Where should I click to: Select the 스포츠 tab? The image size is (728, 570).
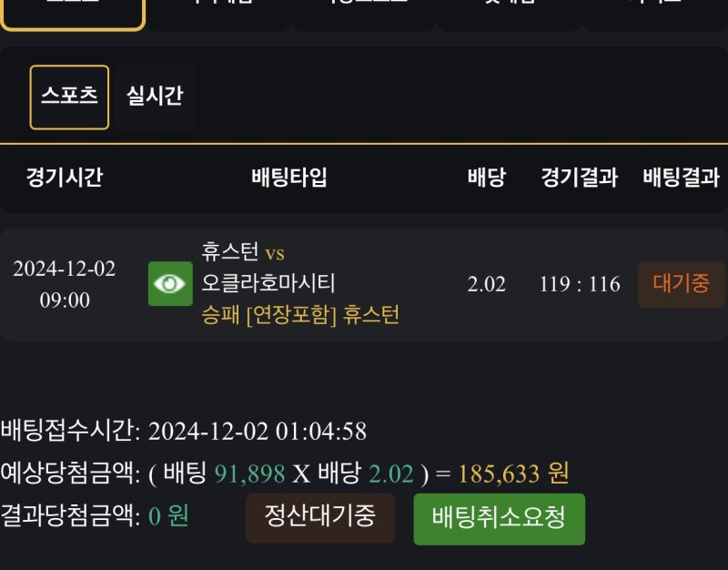point(69,97)
